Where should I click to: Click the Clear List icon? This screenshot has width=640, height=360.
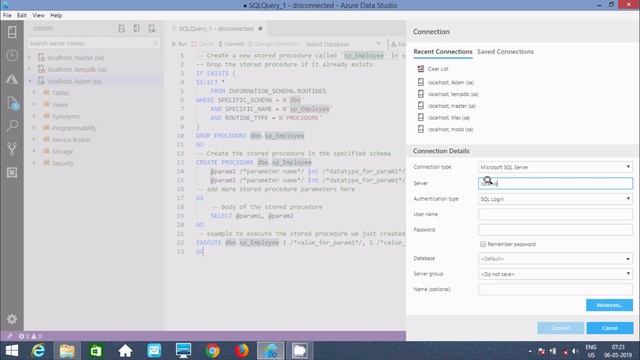(x=421, y=69)
